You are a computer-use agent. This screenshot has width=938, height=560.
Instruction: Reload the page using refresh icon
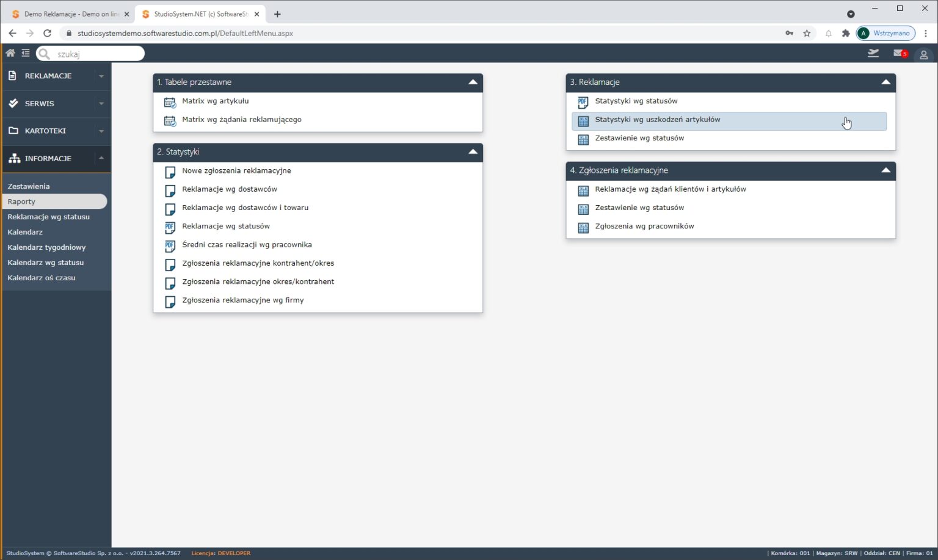(47, 33)
